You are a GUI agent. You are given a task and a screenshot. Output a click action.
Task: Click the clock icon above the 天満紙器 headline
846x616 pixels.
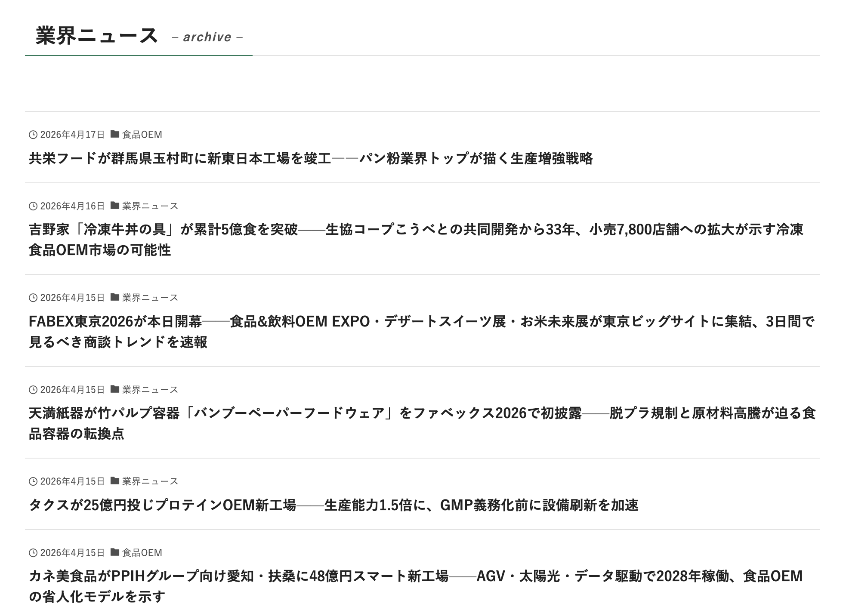pos(33,390)
